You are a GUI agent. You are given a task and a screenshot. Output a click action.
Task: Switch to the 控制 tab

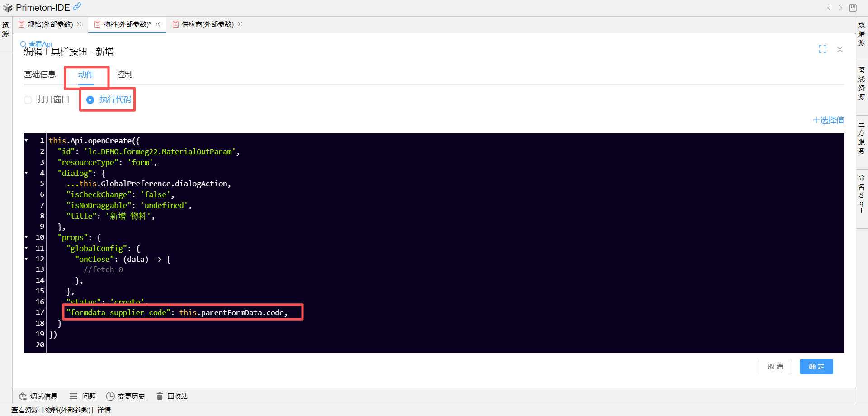pos(124,75)
